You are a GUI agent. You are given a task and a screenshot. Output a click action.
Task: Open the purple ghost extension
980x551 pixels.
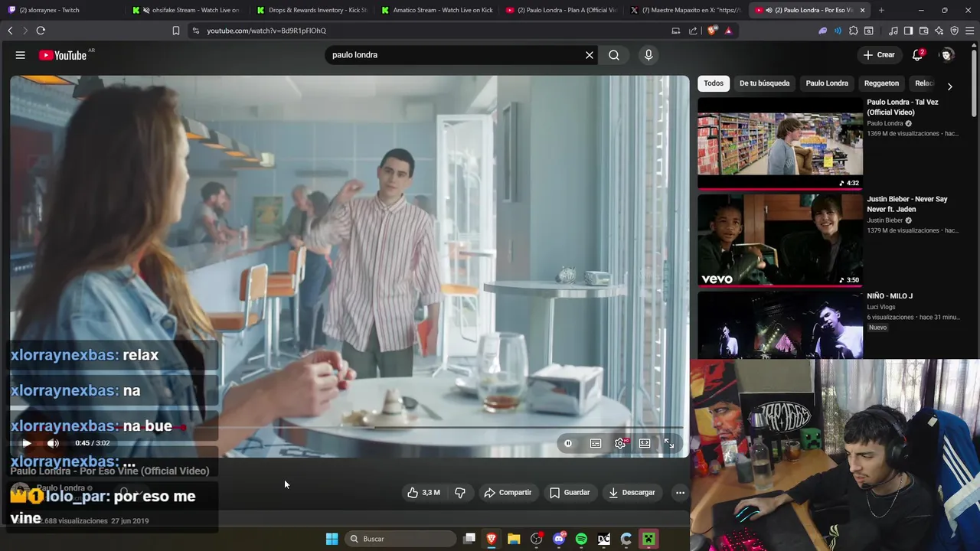tap(823, 31)
